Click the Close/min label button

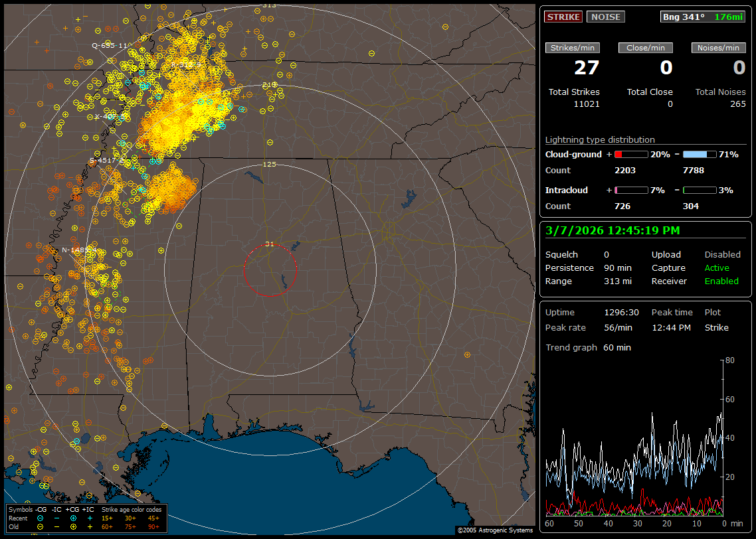pos(646,48)
